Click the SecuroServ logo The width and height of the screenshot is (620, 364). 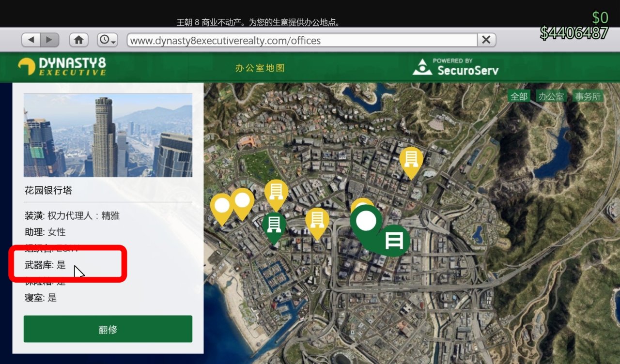455,67
